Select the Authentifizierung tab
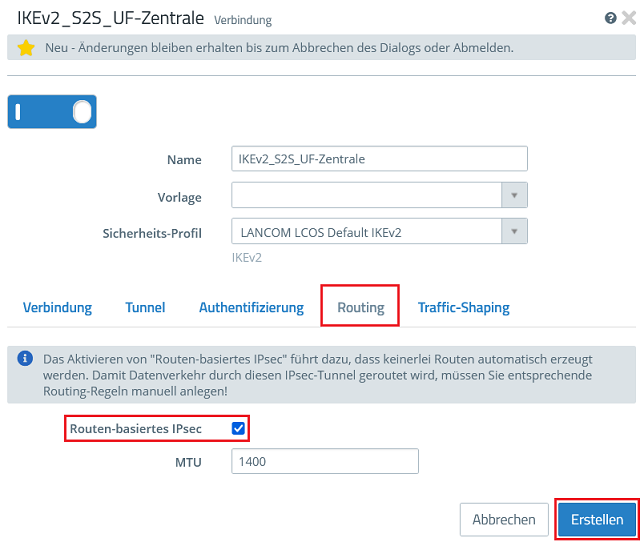This screenshot has width=644, height=542. (251, 308)
